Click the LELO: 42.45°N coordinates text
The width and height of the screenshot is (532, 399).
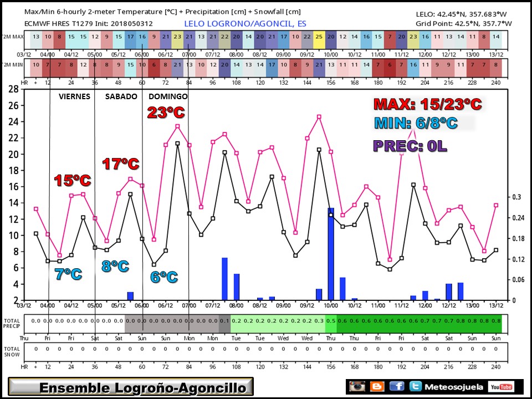(461, 14)
